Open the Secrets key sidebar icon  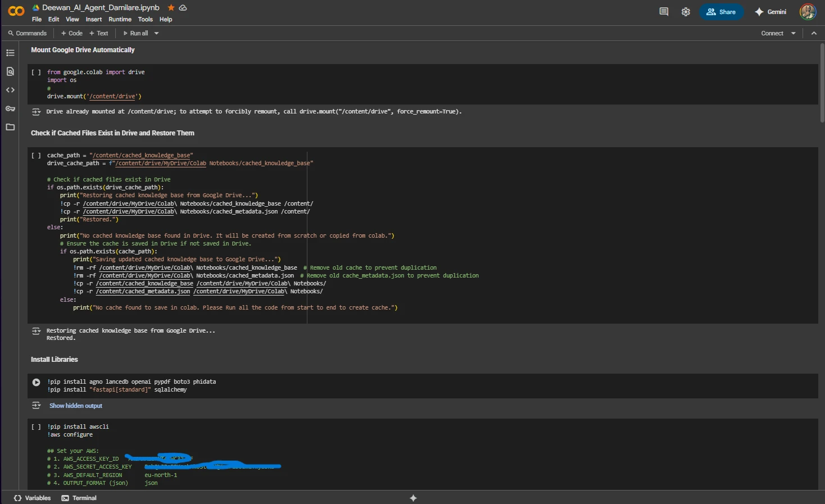tap(10, 108)
